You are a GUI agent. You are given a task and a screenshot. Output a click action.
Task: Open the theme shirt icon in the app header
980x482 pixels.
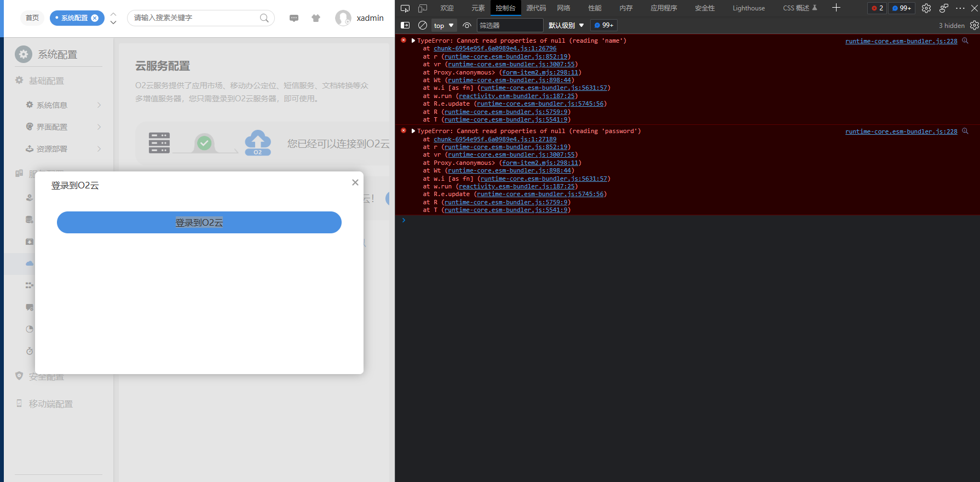(x=316, y=18)
